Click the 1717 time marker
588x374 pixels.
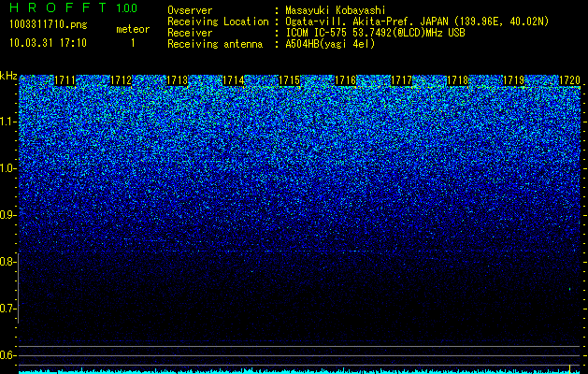[x=402, y=80]
